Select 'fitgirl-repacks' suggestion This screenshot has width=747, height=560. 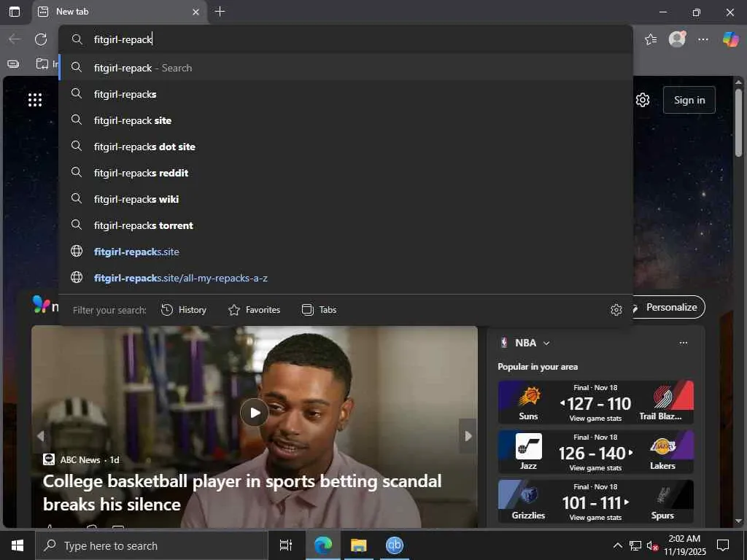(345, 94)
